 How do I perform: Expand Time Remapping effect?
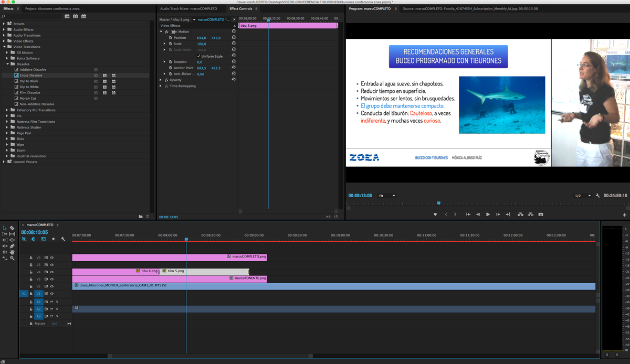coord(162,86)
